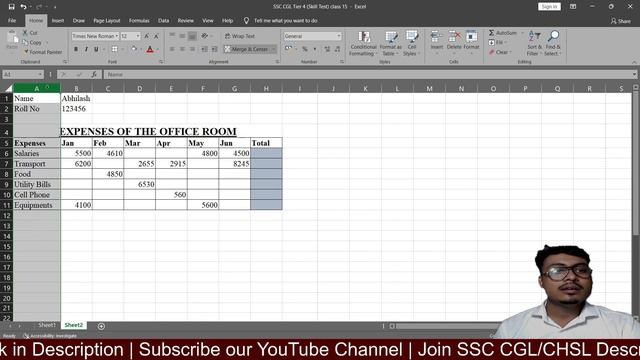Click the red Font Color icon
Image resolution: width=640 pixels, height=360 pixels.
[x=150, y=49]
